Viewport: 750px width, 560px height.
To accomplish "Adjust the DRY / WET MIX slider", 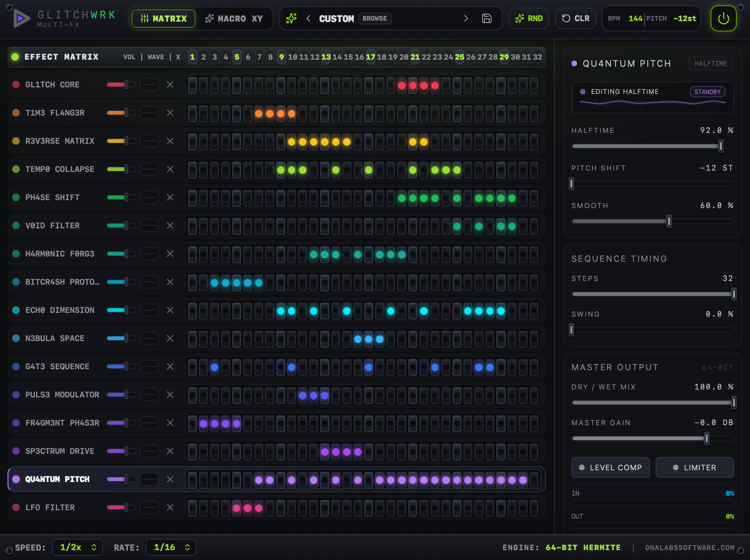I will [x=653, y=403].
